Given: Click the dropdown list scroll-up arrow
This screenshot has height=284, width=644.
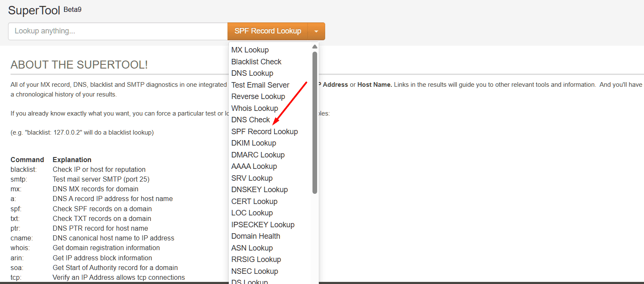Looking at the screenshot, I should coord(315,47).
